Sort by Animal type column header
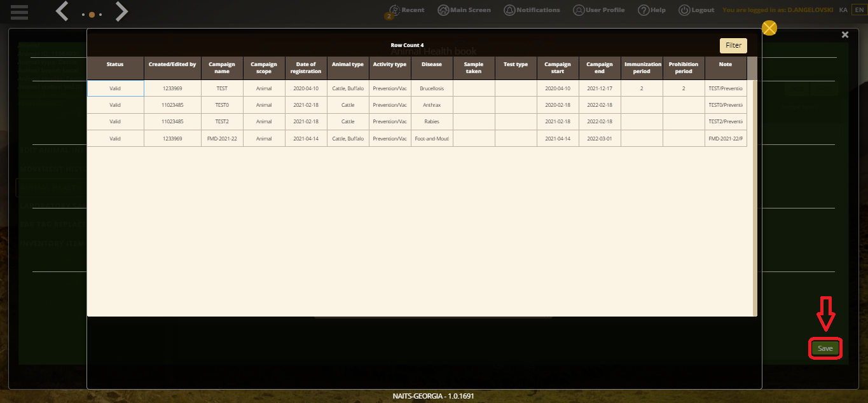The height and width of the screenshot is (403, 868). click(x=348, y=68)
